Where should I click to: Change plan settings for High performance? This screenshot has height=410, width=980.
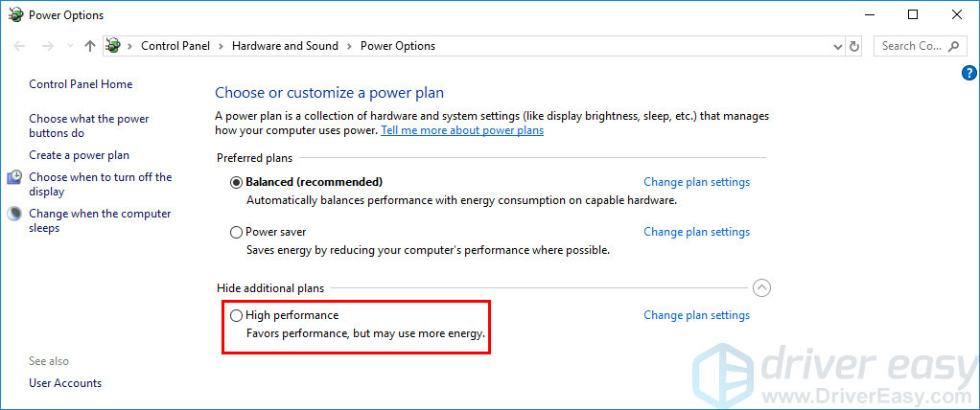[696, 315]
